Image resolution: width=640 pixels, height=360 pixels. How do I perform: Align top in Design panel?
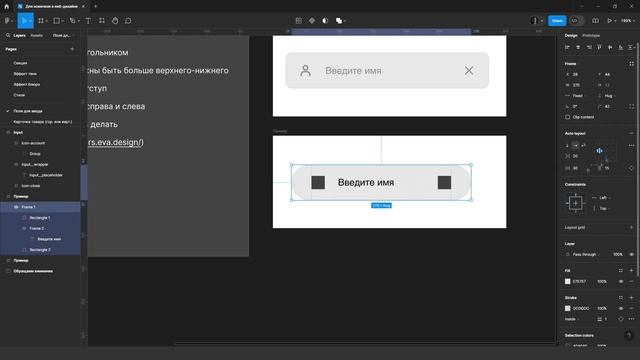[x=599, y=47]
